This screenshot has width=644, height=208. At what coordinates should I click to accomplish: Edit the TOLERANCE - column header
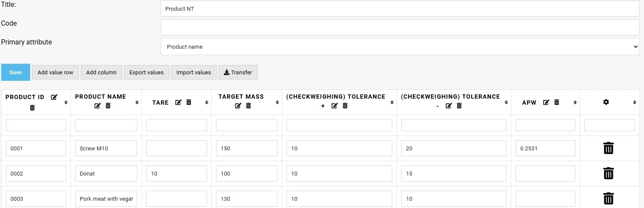coord(449,105)
